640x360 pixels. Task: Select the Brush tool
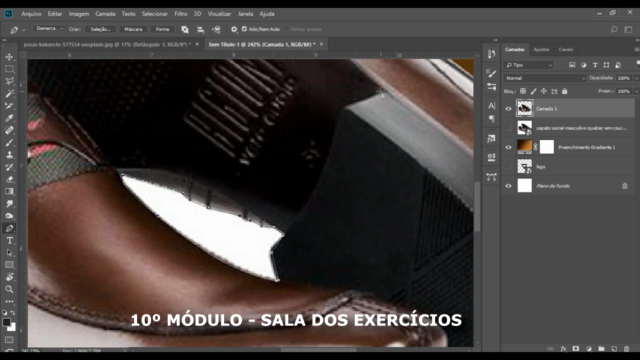tap(9, 142)
